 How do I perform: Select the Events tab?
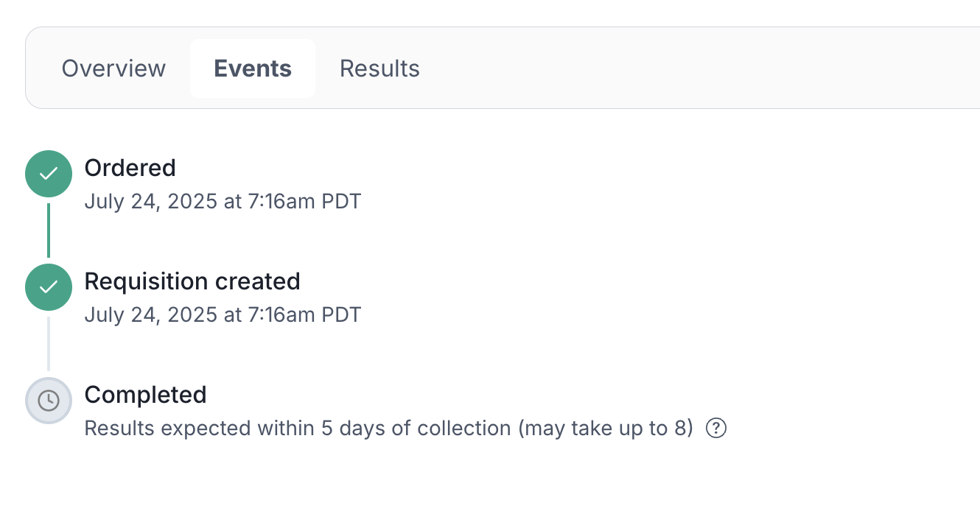click(x=253, y=68)
